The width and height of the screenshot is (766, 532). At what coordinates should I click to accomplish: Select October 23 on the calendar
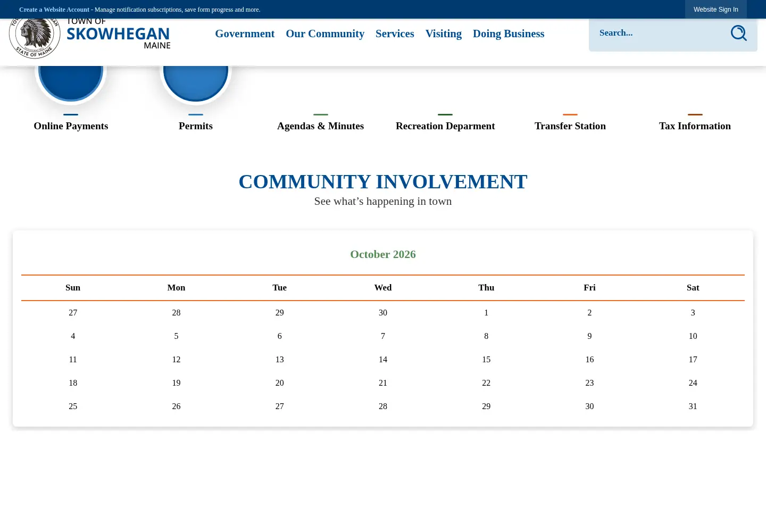tap(589, 383)
